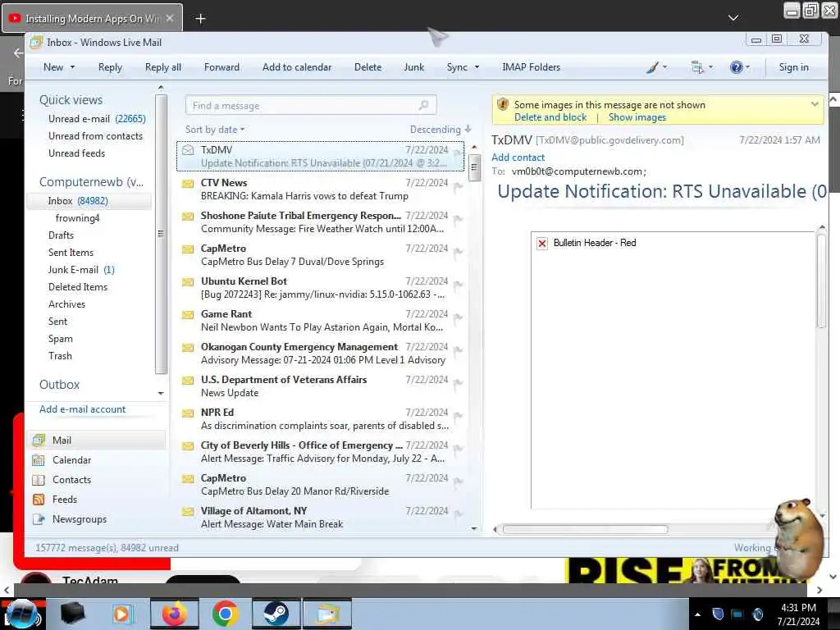Viewport: 840px width, 630px height.
Task: Select the Inbox (84982) folder
Action: [89, 201]
